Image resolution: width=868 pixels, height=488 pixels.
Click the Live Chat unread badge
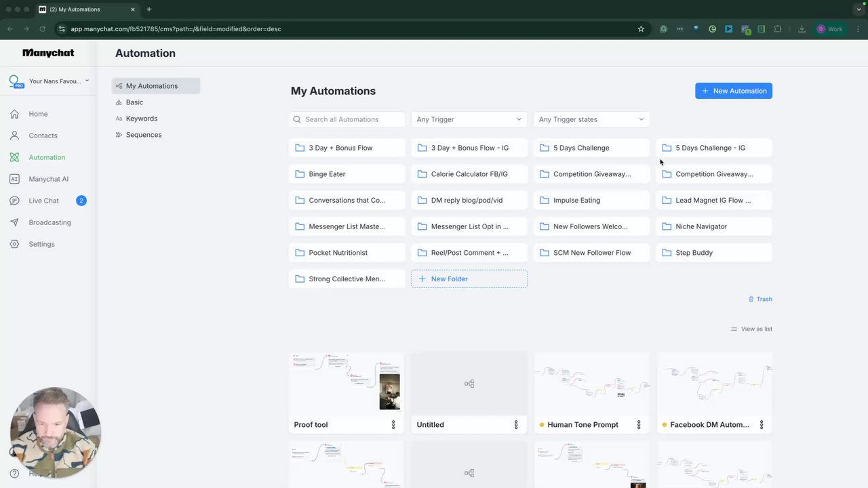click(81, 201)
